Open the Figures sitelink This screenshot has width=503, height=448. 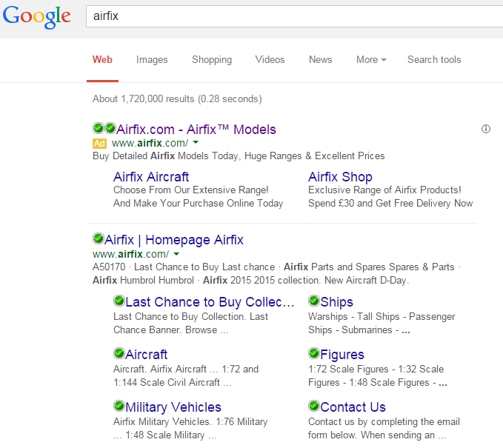pos(342,355)
